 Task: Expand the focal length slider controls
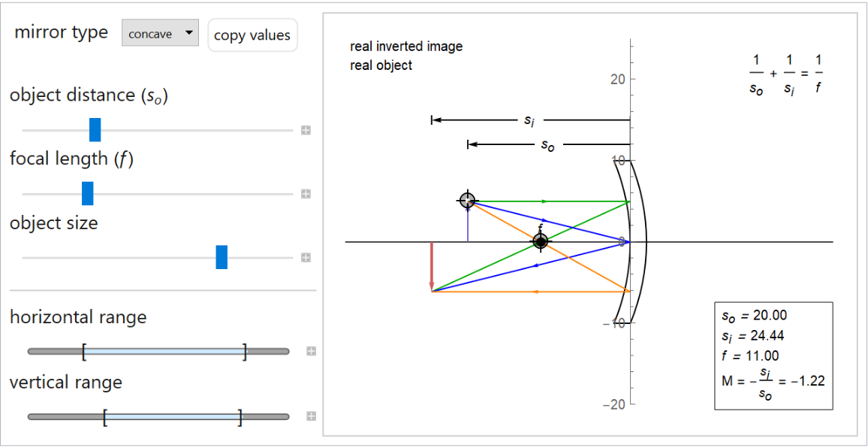point(306,194)
